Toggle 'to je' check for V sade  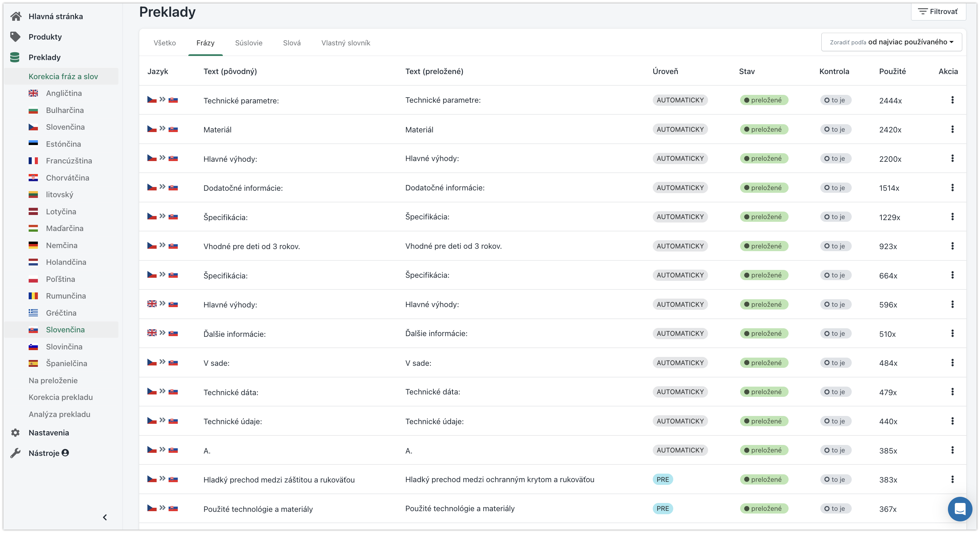pos(835,363)
